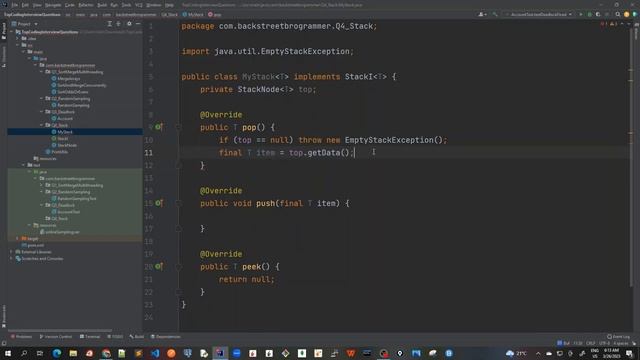Open the Terminal tool window tab
The image size is (640, 360).
90,337
